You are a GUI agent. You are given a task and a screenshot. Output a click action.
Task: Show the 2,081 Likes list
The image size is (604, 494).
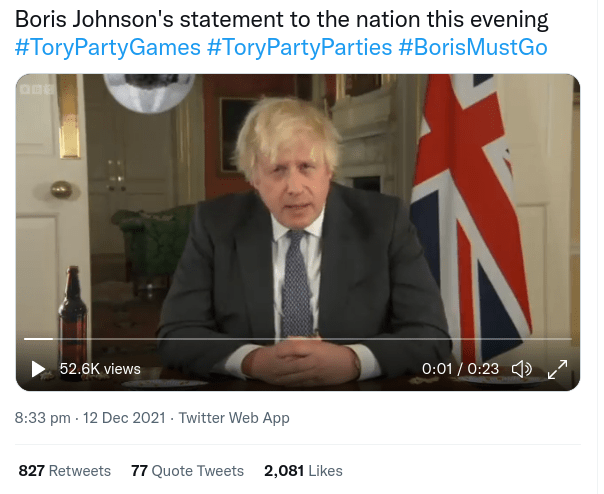tap(303, 470)
